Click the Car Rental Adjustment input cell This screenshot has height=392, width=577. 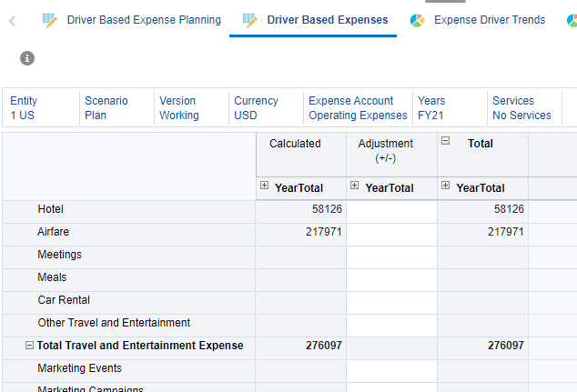tap(391, 303)
